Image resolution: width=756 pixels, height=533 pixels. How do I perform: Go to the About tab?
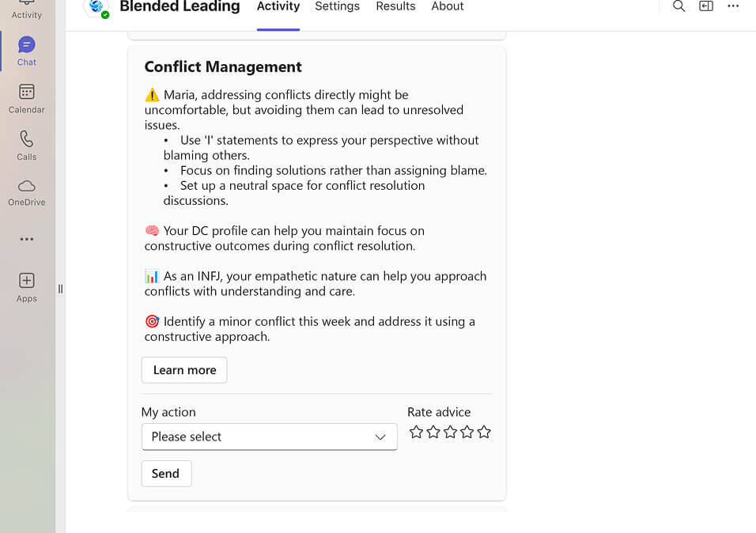coord(447,6)
